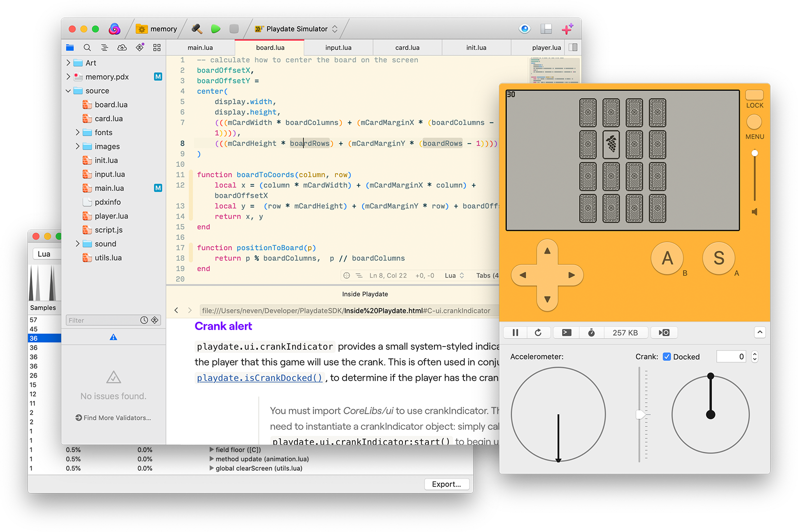Stop the task with the grey square icon
798x532 pixels.
click(x=234, y=29)
